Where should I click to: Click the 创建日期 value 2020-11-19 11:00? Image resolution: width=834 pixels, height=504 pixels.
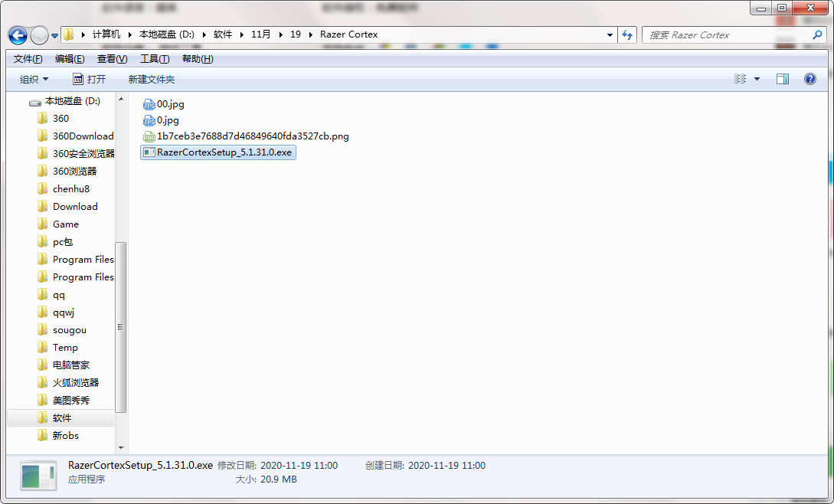pos(446,466)
